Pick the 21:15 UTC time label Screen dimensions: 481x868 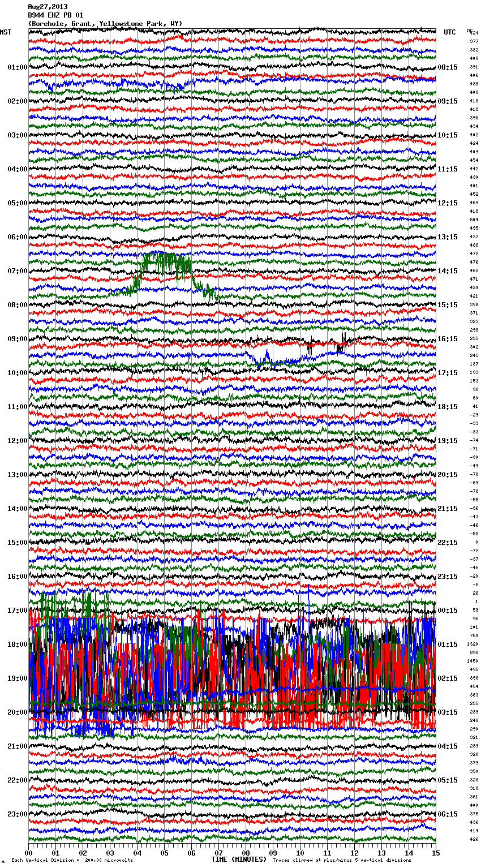448,509
